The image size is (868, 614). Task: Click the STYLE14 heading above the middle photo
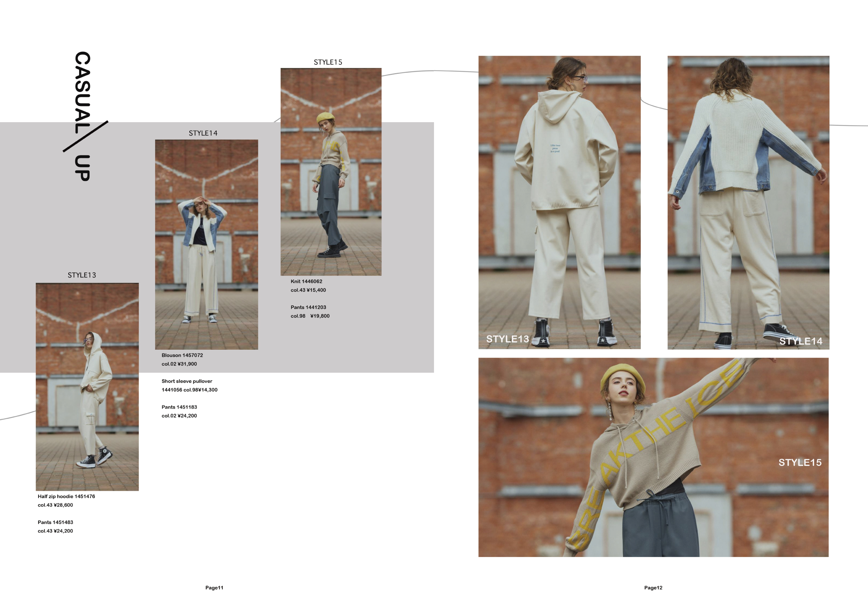pyautogui.click(x=203, y=133)
